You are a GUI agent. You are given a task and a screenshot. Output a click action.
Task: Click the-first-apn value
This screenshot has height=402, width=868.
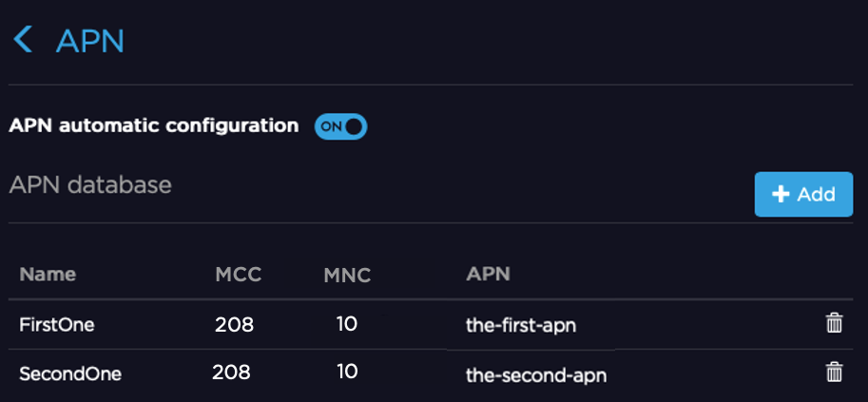[521, 326]
